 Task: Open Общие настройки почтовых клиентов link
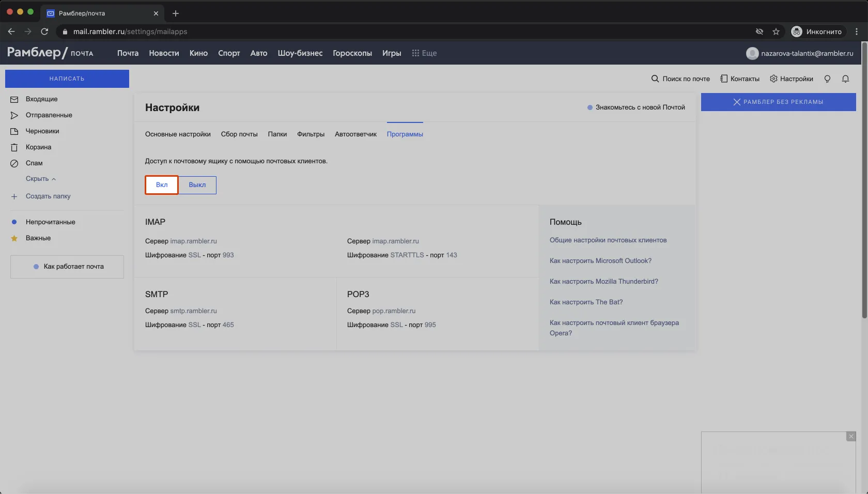pyautogui.click(x=608, y=240)
